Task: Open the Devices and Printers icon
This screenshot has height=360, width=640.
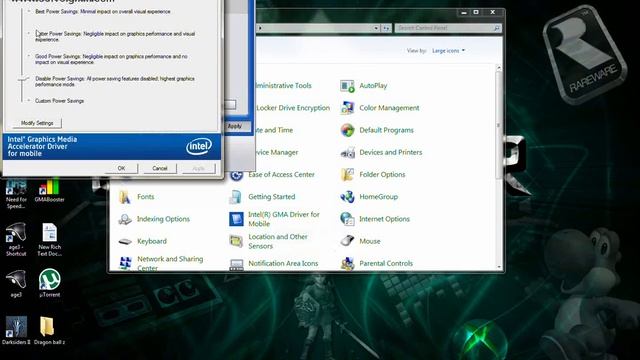Action: click(x=347, y=152)
